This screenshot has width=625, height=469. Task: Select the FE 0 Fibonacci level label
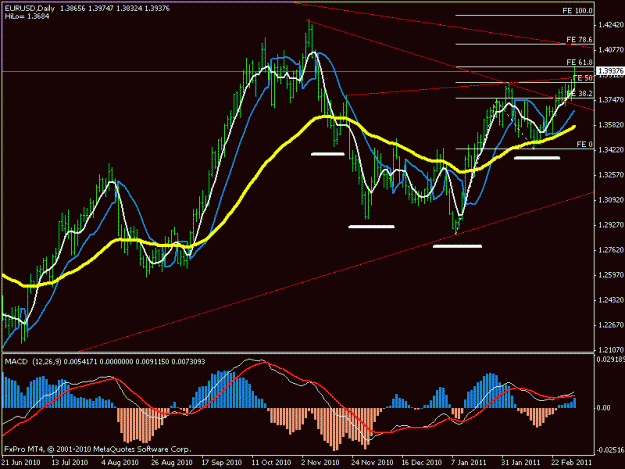[584, 144]
